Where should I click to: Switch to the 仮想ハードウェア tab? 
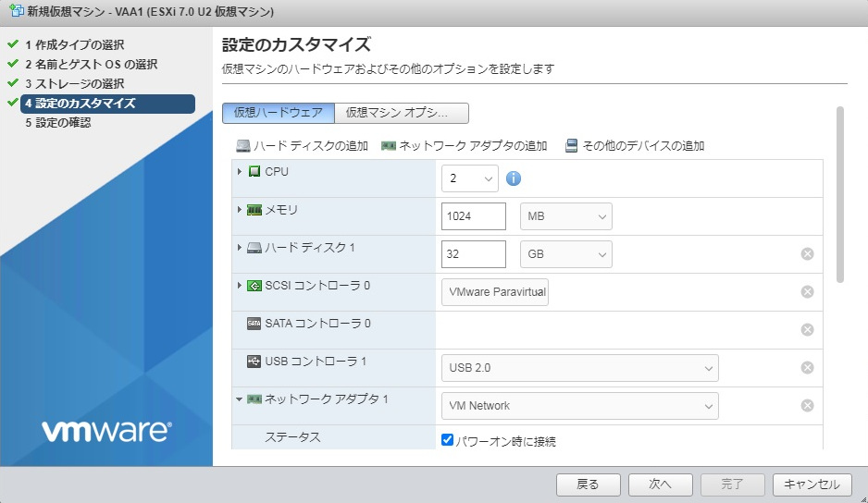pos(278,113)
